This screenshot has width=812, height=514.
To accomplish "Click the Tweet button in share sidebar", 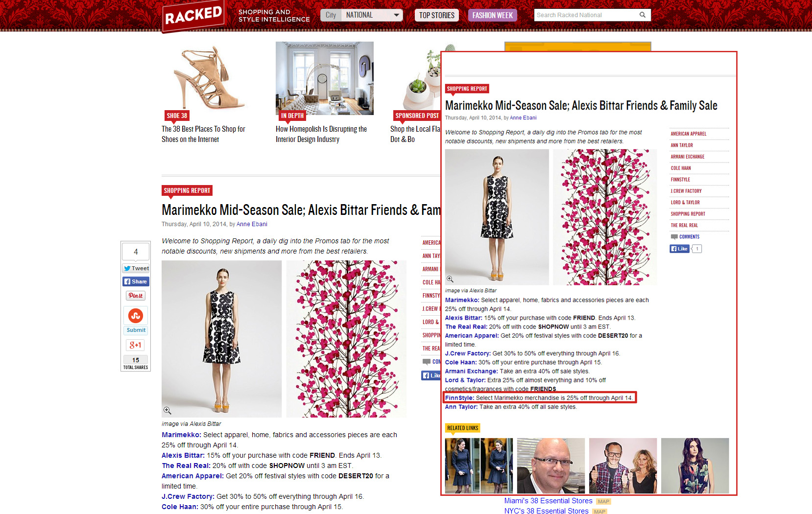I will (136, 268).
